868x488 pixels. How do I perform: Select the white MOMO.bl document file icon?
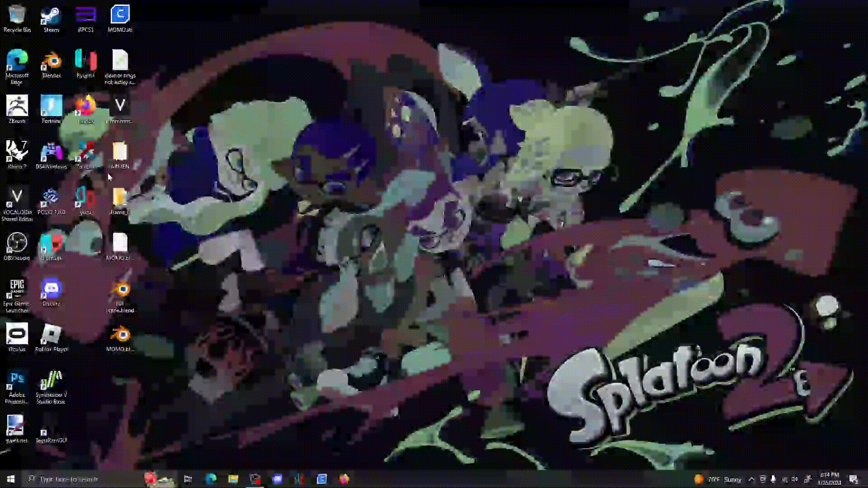point(120,247)
